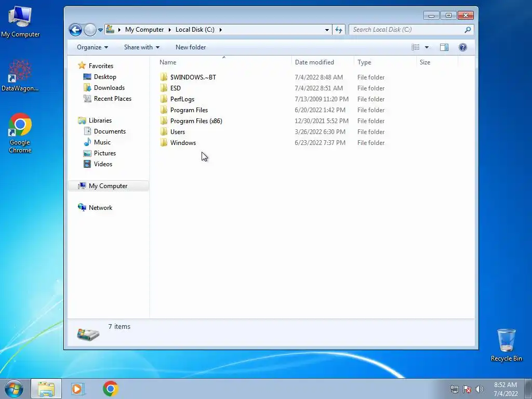The width and height of the screenshot is (532, 399).
Task: Launch Chrome from the taskbar
Action: [111, 389]
